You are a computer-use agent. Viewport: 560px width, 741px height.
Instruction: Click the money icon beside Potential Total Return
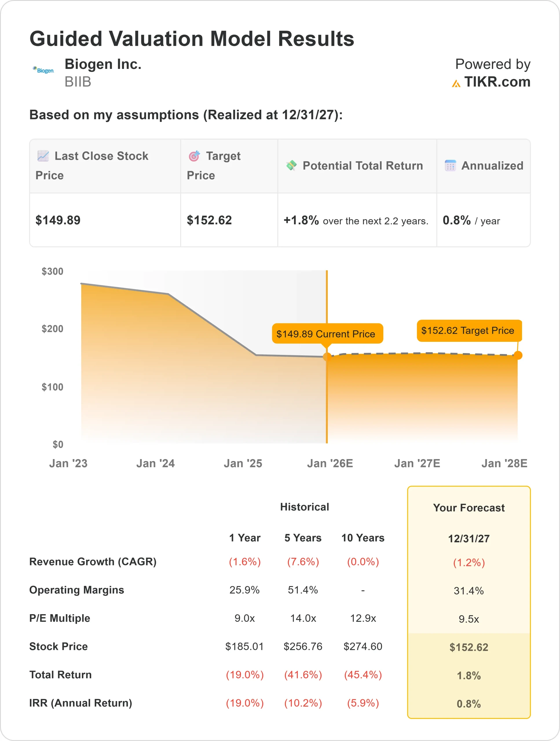click(x=291, y=165)
